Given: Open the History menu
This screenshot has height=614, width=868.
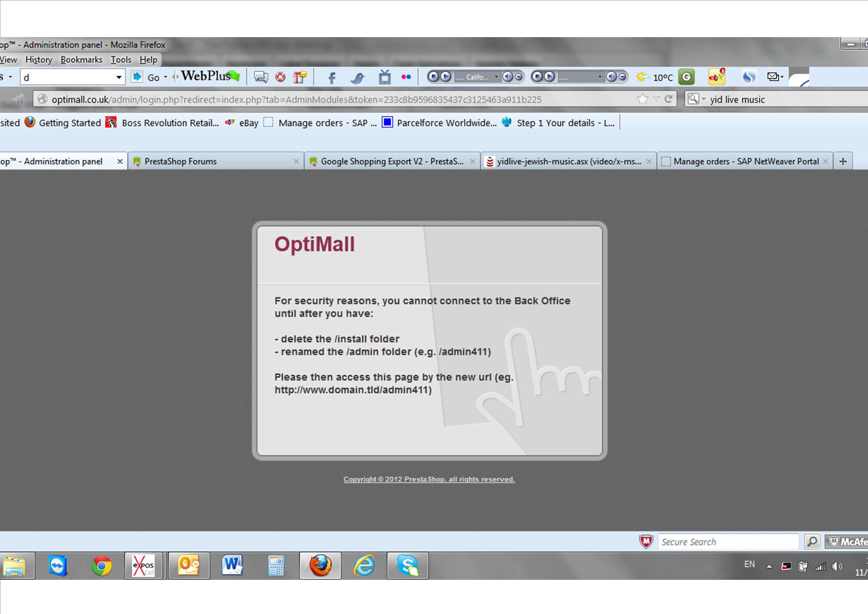Looking at the screenshot, I should pos(39,59).
